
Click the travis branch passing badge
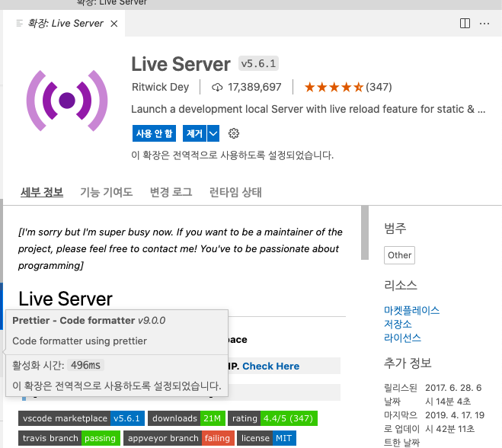[x=69, y=438]
